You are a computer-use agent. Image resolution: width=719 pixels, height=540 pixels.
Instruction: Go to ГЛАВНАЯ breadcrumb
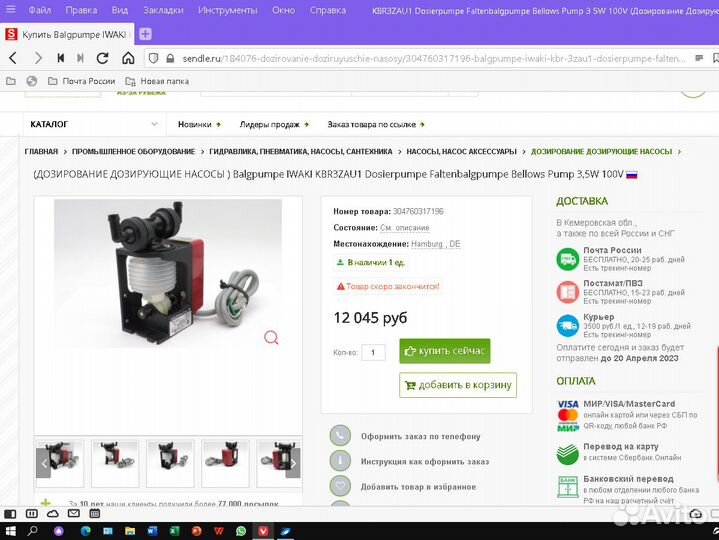[41, 151]
